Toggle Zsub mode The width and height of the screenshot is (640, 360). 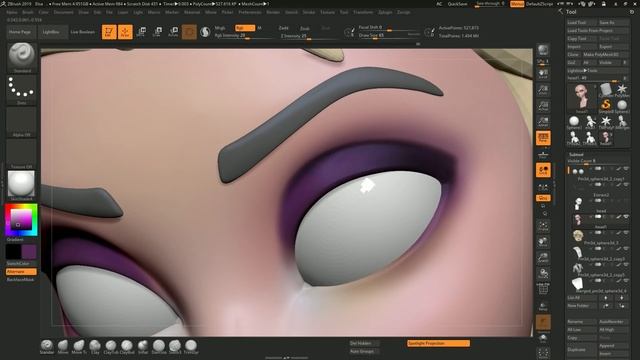304,28
